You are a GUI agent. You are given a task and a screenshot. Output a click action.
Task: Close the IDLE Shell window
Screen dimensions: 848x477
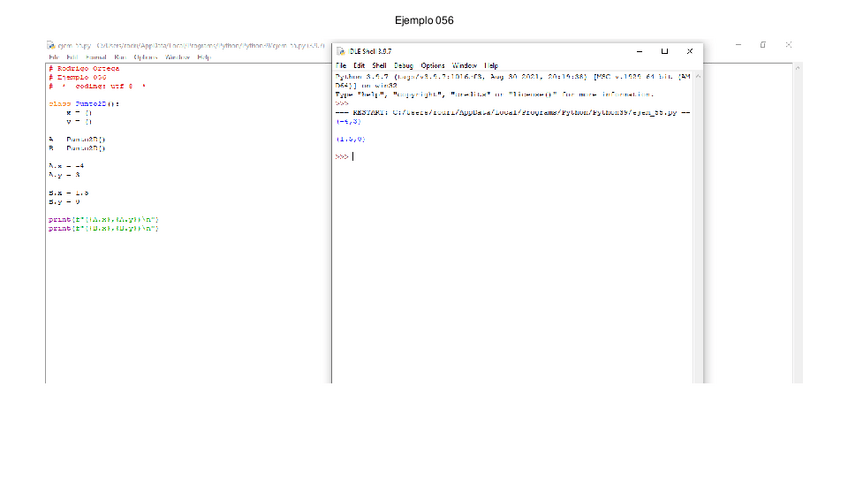689,51
